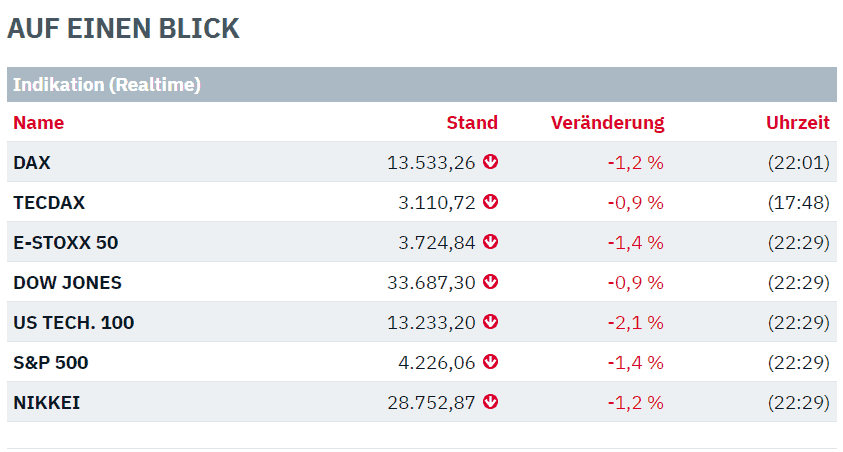Open the NIKKEI index link
This screenshot has width=843, height=452.
point(47,403)
